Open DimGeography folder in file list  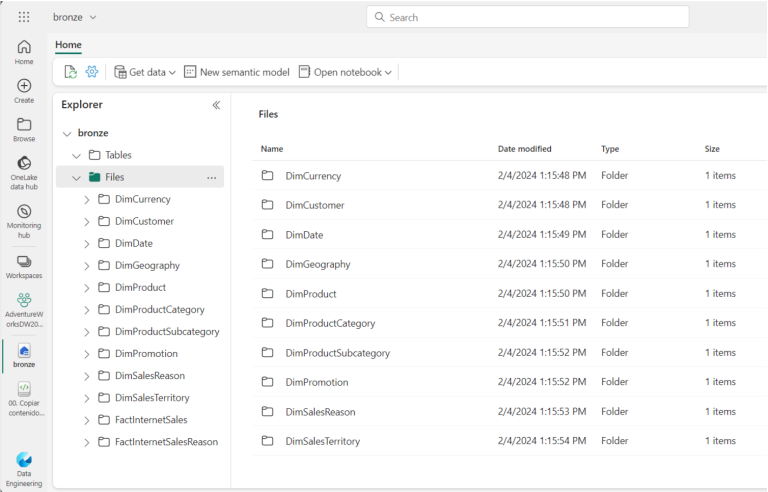[x=317, y=264]
